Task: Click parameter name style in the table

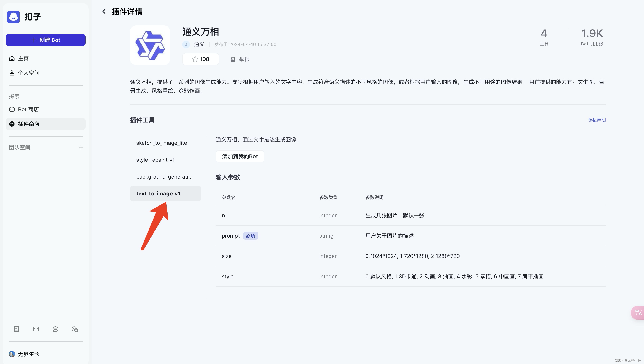Action: tap(228, 276)
